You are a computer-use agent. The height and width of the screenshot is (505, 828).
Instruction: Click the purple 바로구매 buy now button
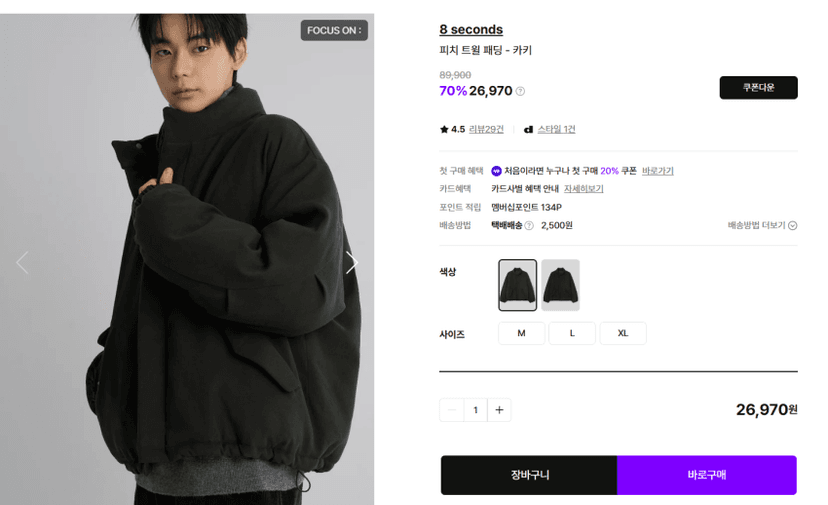point(707,475)
